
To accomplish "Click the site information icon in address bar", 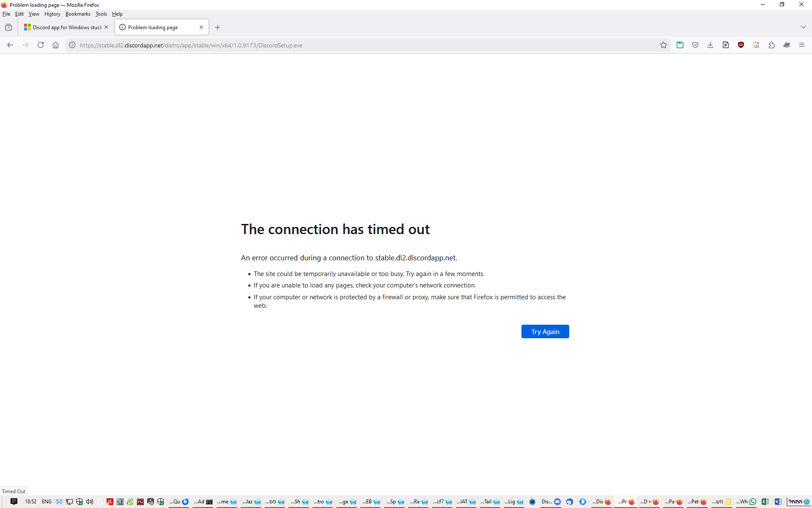I will pos(72,45).
